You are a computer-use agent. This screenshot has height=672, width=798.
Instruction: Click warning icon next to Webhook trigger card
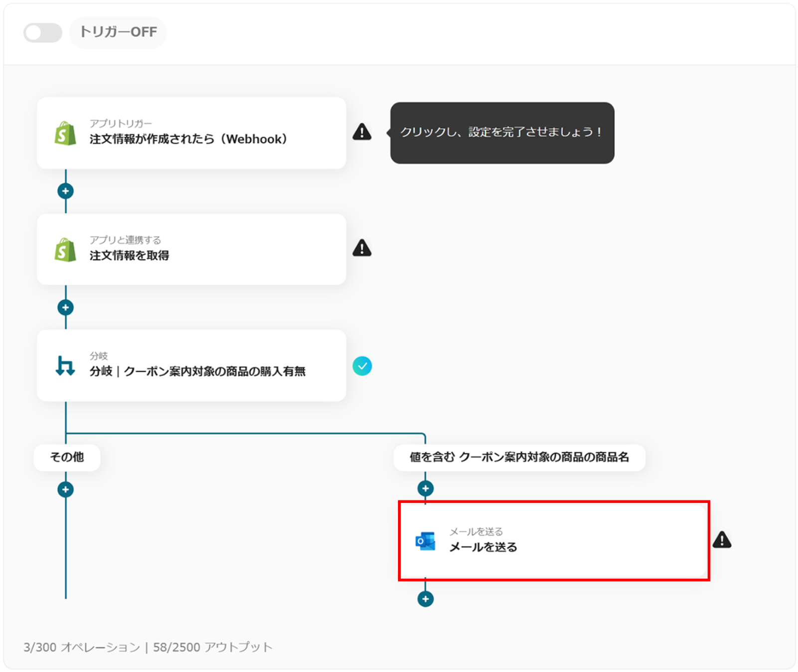click(362, 132)
